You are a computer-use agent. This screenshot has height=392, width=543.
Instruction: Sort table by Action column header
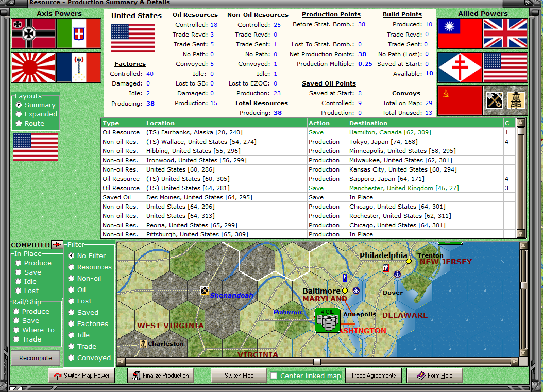(327, 123)
